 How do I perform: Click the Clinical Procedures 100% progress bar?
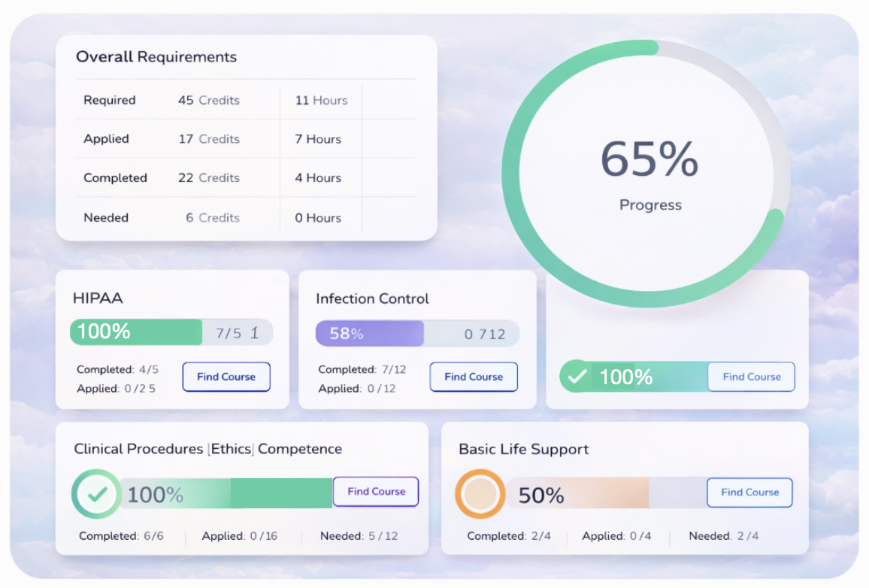coord(226,493)
